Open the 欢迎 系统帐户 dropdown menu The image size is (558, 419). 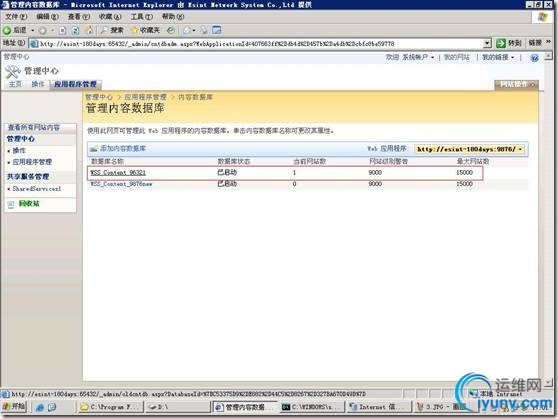tap(410, 57)
